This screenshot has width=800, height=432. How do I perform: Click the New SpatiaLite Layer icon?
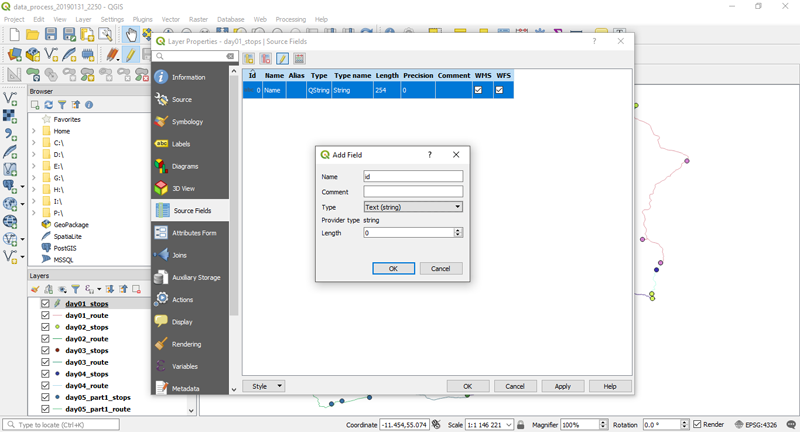pyautogui.click(x=69, y=54)
